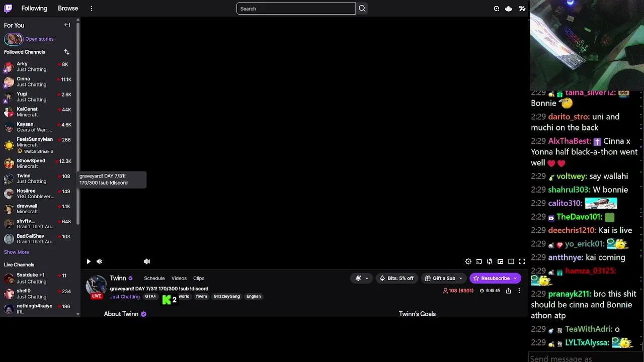Collapse the For You sidebar
Image resolution: width=644 pixels, height=362 pixels.
[x=67, y=25]
